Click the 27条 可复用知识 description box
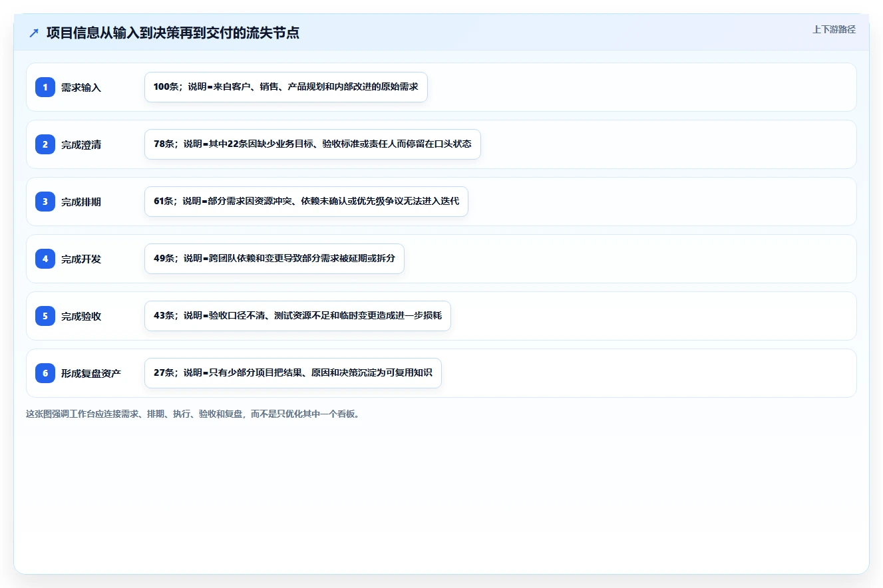The width and height of the screenshot is (883, 588). pos(293,373)
